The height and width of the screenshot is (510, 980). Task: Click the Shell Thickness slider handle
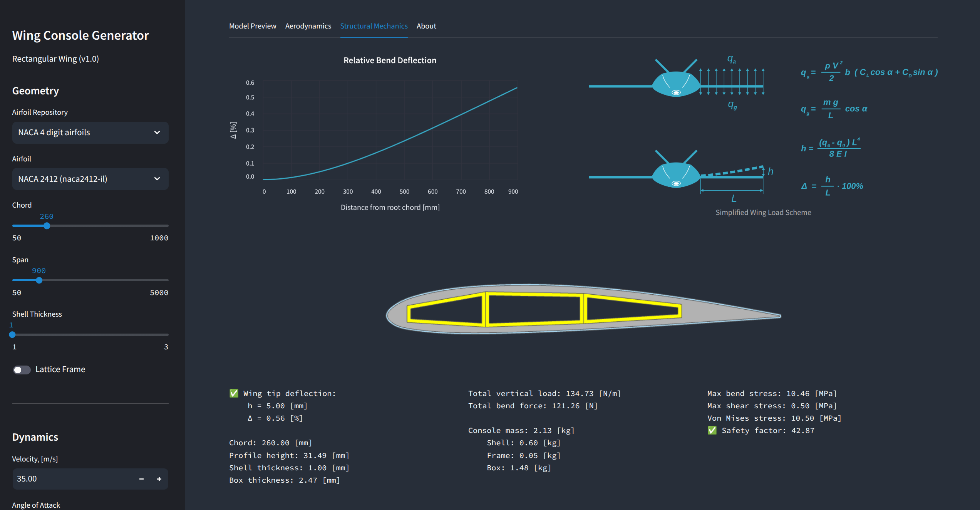pyautogui.click(x=12, y=334)
